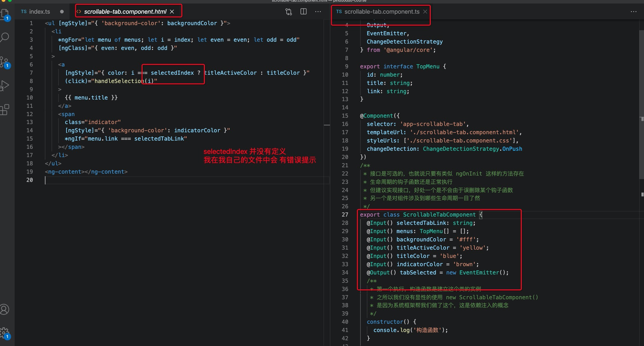Viewport: 644px width, 346px height.
Task: Close the scrollable-tab.component.html tab
Action: click(172, 12)
